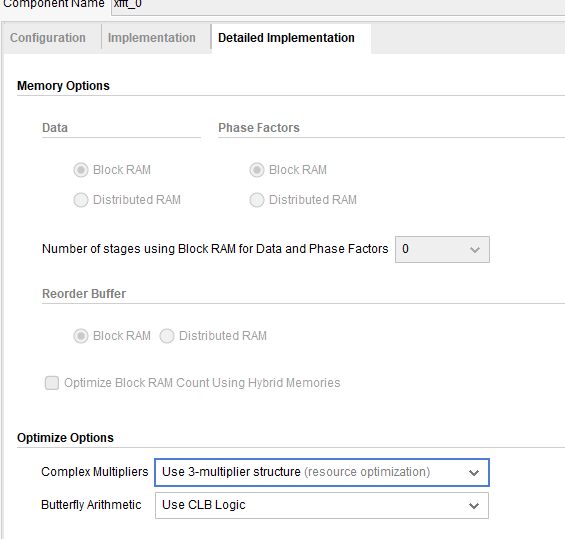The image size is (565, 539).
Task: Choose Distributed RAM for Phase Factors
Action: tap(257, 200)
